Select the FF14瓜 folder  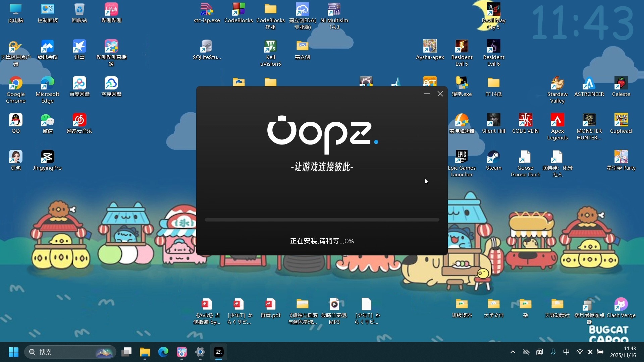[x=494, y=87]
